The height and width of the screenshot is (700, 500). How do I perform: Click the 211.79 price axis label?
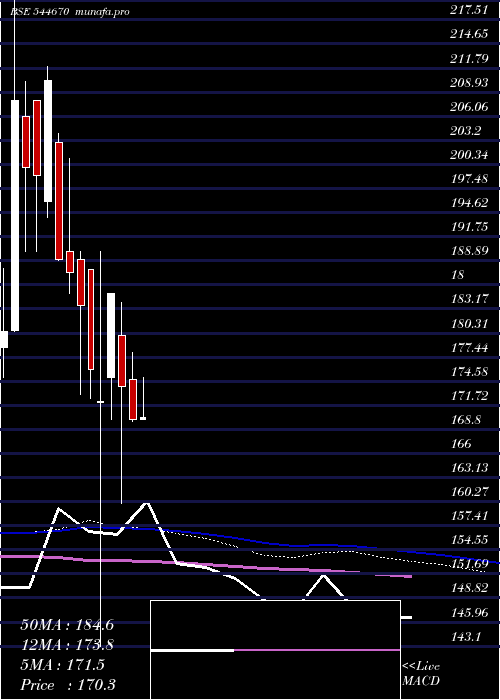coord(469,58)
